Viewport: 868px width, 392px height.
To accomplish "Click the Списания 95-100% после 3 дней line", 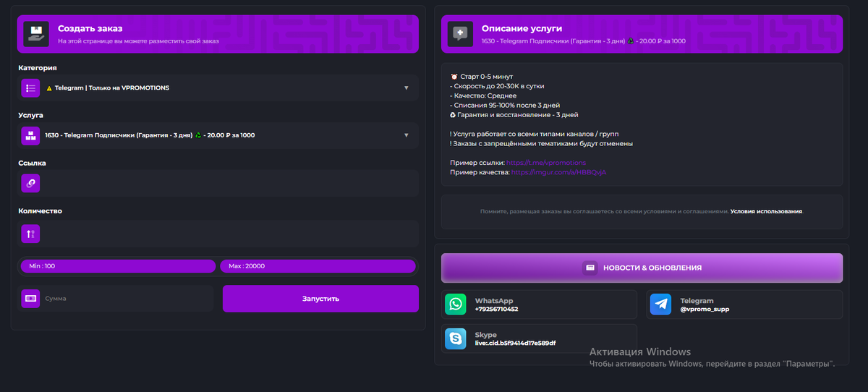I will (x=504, y=106).
